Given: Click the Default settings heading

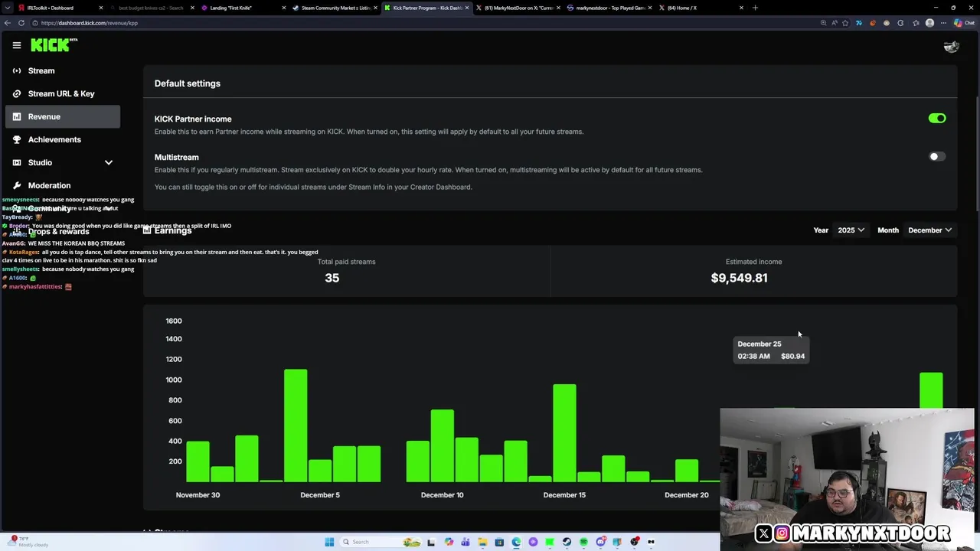Looking at the screenshot, I should click(187, 83).
